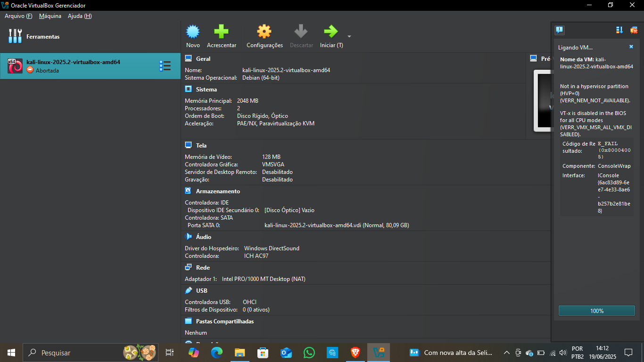Click the [Disco Óptico] Vazio entry

[x=289, y=210]
